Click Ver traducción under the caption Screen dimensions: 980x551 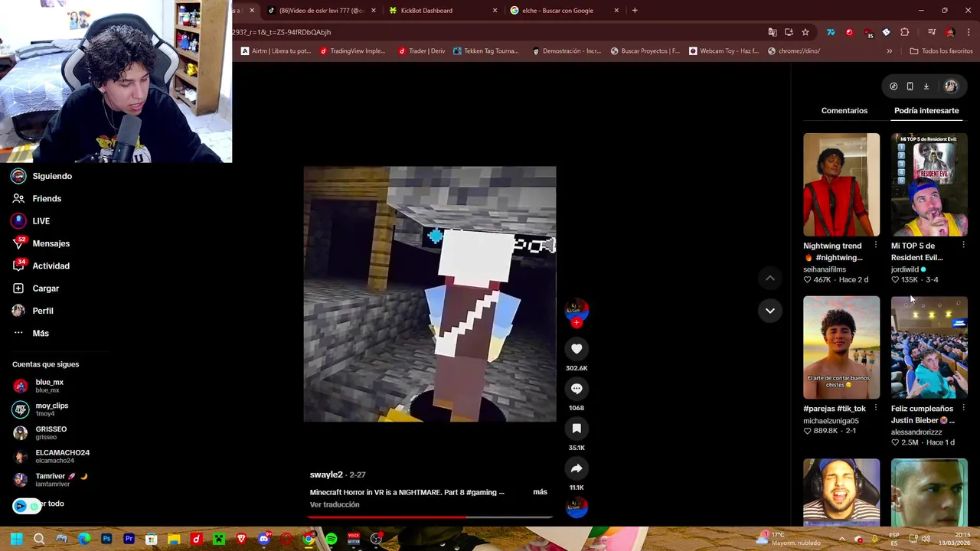coord(335,505)
